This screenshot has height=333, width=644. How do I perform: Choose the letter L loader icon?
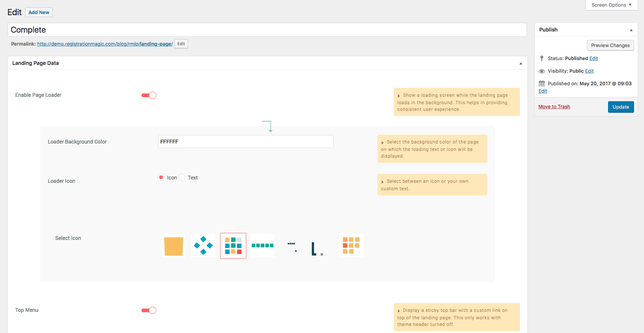(x=316, y=248)
